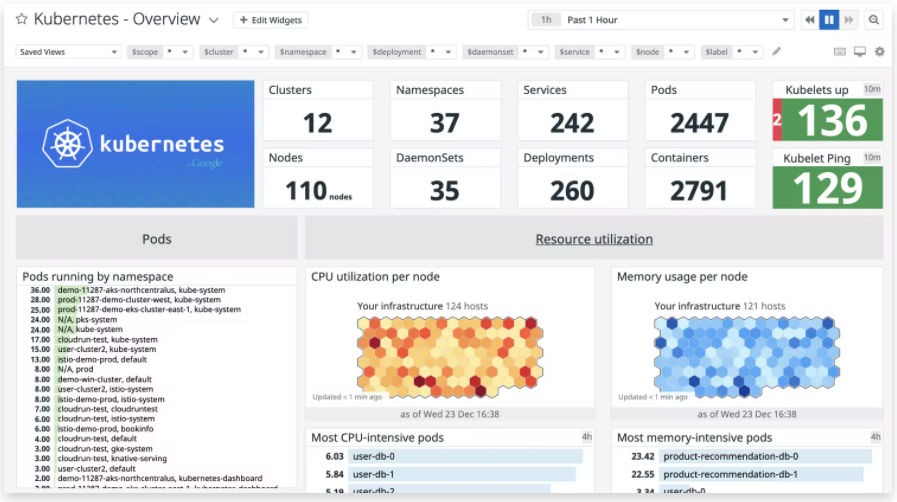Click the Kubelets up green status tile
Image resolution: width=897 pixels, height=502 pixels.
[832, 120]
